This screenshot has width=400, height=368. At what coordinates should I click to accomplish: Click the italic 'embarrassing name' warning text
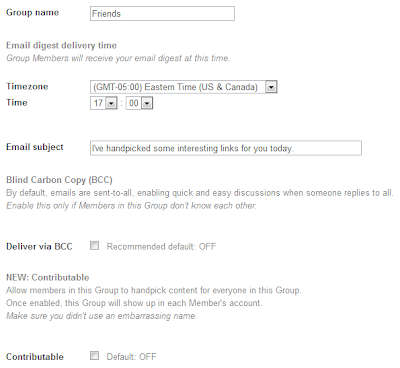(x=102, y=316)
